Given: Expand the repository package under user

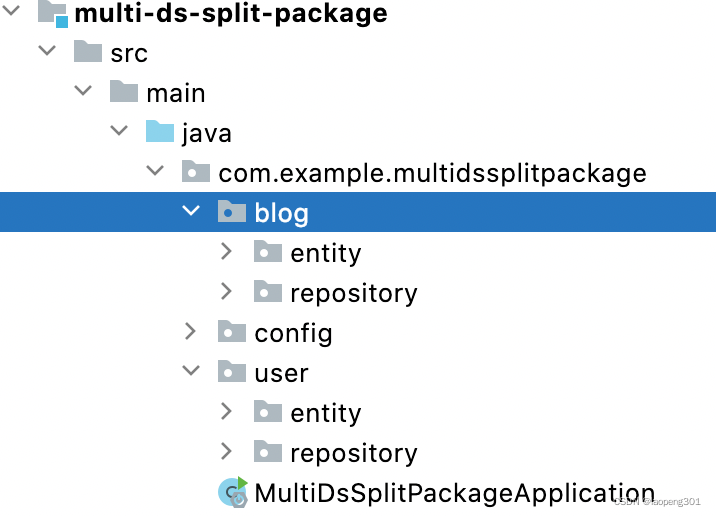Looking at the screenshot, I should point(227,452).
